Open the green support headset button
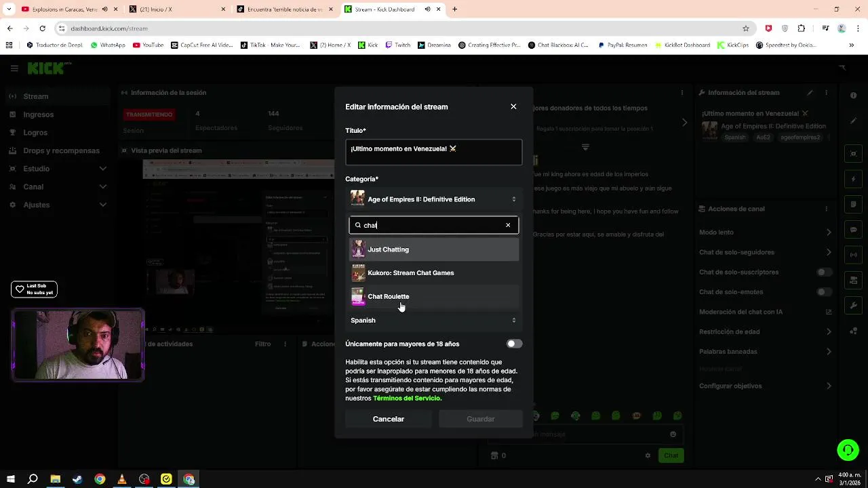Image resolution: width=868 pixels, height=488 pixels. tap(848, 449)
